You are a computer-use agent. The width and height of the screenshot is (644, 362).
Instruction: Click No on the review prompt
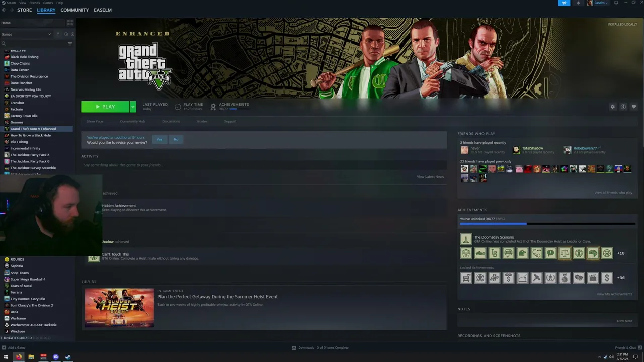(x=176, y=139)
